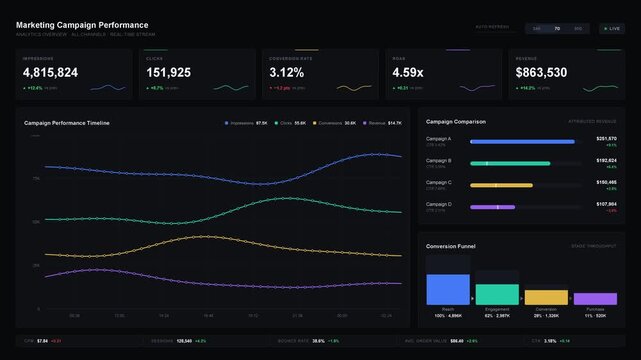The height and width of the screenshot is (360, 641).
Task: Click the Conversion Funnel heading
Action: tap(450, 246)
